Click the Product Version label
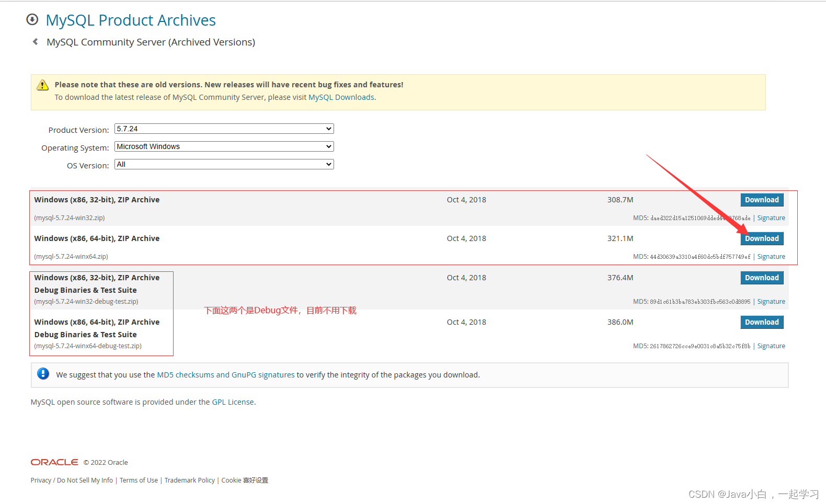826x504 pixels. coord(78,130)
